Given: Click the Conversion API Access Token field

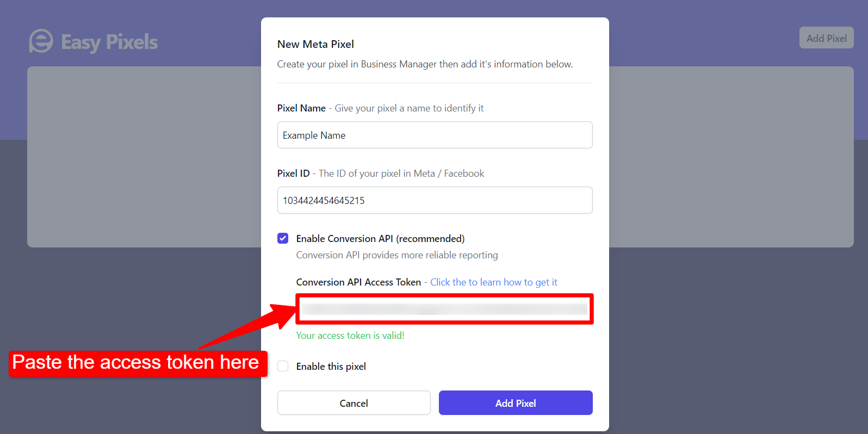Looking at the screenshot, I should [444, 309].
